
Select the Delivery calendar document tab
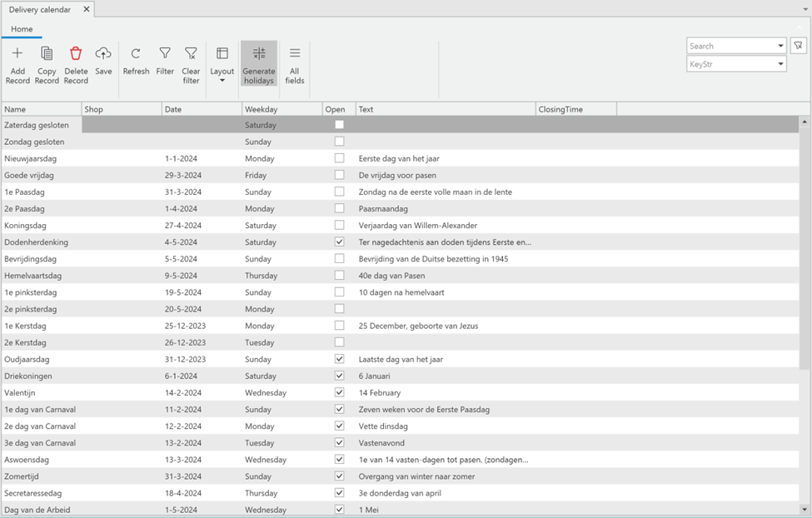coord(40,9)
